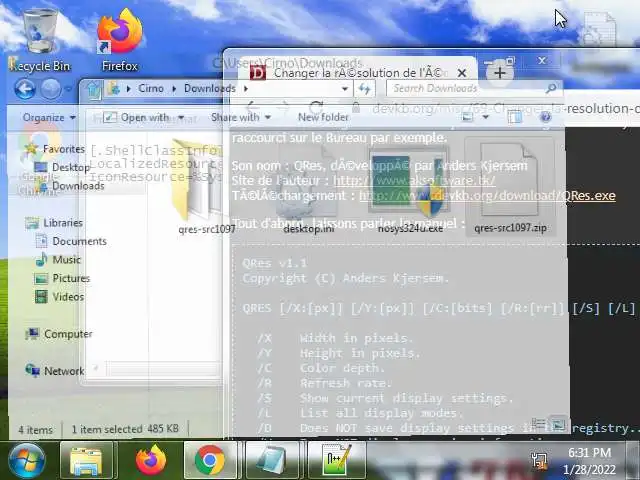The image size is (640, 480).
Task: Open Firefox from the taskbar
Action: (x=150, y=461)
